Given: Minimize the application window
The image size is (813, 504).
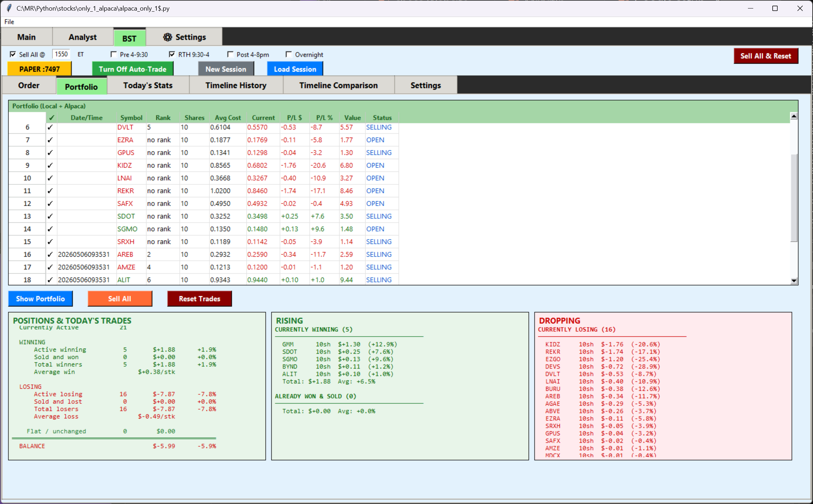Looking at the screenshot, I should (x=750, y=8).
